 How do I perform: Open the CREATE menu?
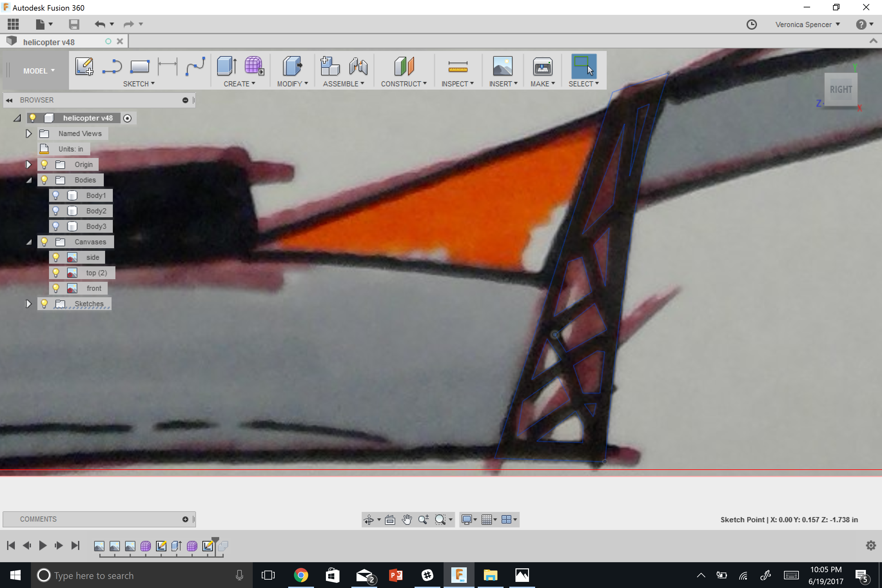click(239, 83)
